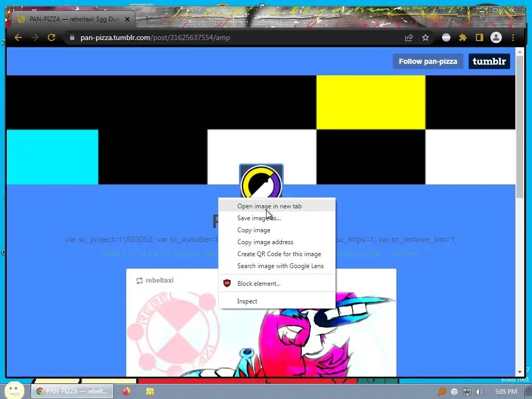Click the uBlock Origin shield icon
532x399 pixels.
coord(227,283)
